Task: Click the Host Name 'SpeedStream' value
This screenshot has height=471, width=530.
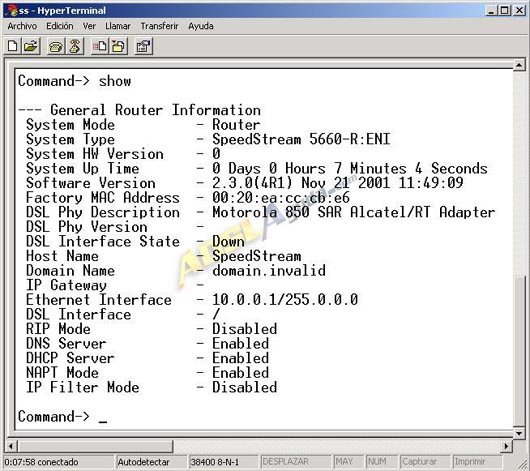Action: pos(257,256)
